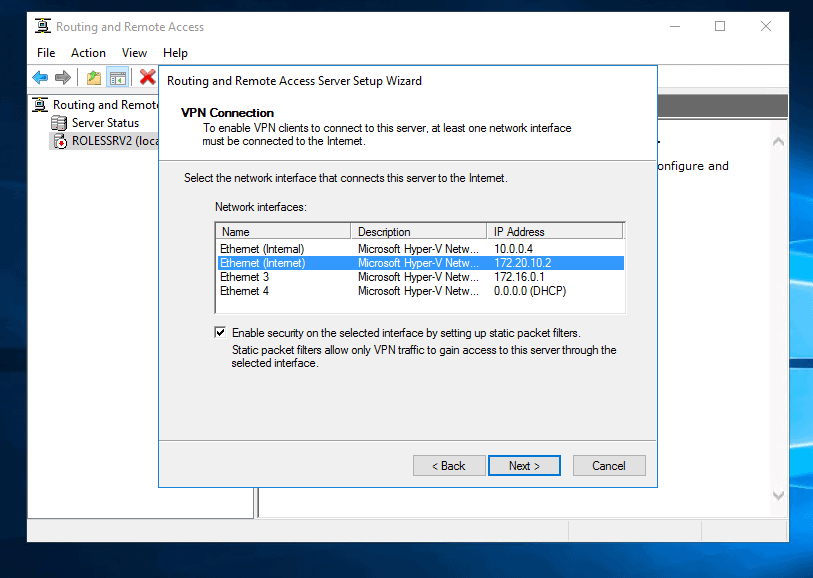
Task: Click the Next button in wizard
Action: point(524,466)
